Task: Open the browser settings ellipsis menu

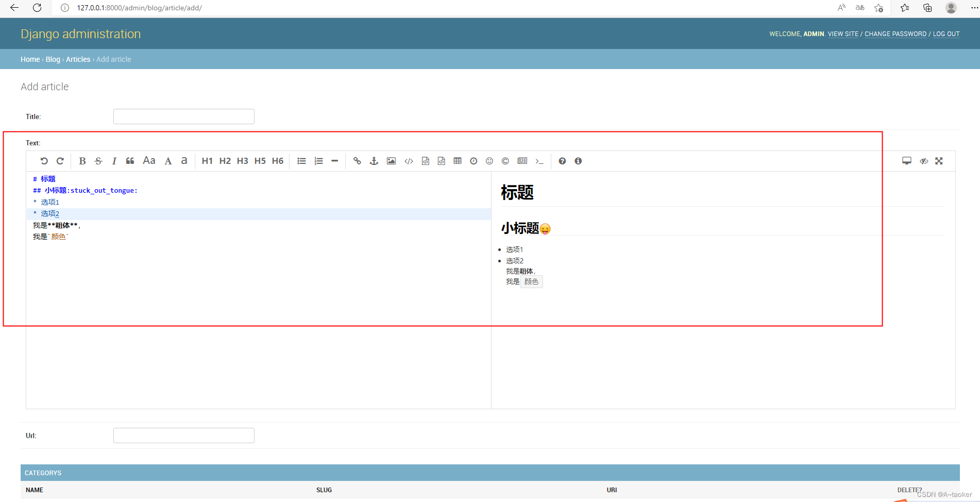Action: [x=974, y=8]
